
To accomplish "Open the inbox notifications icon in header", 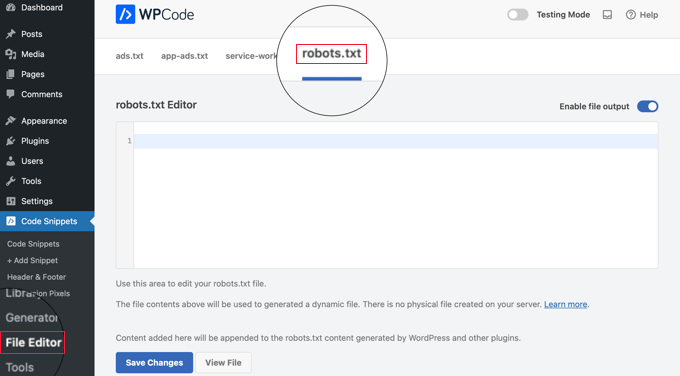I will click(607, 15).
